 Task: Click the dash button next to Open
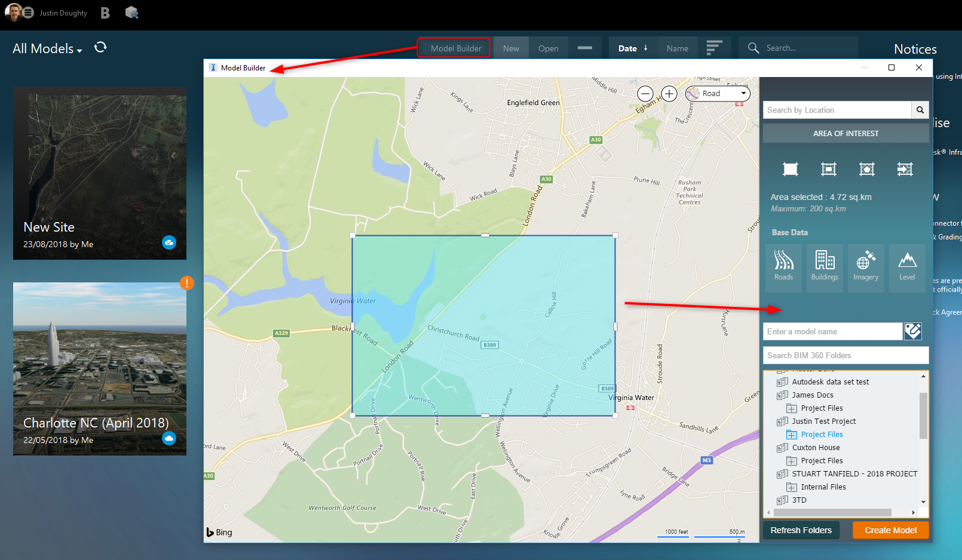(585, 48)
